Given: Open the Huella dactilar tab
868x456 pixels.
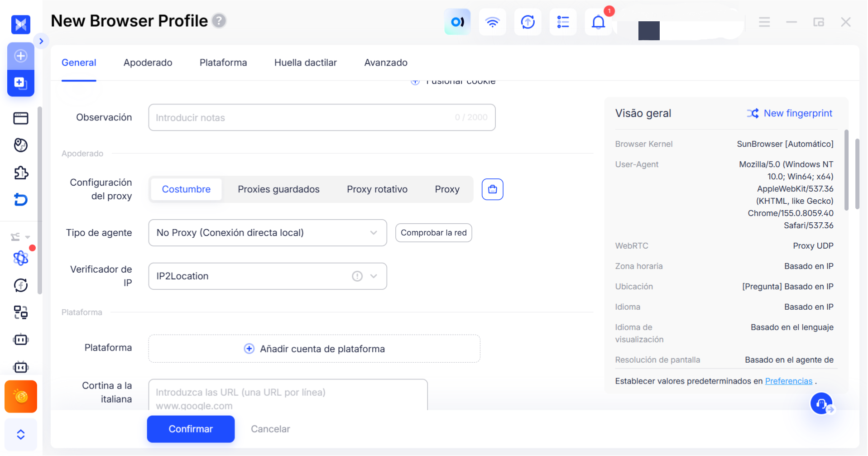Looking at the screenshot, I should pyautogui.click(x=306, y=62).
